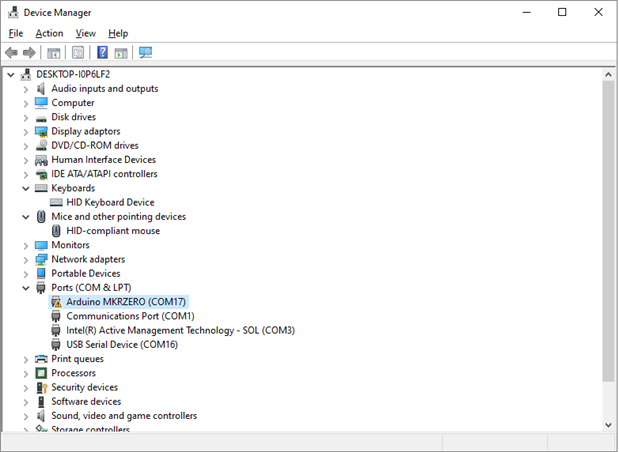The height and width of the screenshot is (452, 619).
Task: Select the Processors category label
Action: (73, 373)
